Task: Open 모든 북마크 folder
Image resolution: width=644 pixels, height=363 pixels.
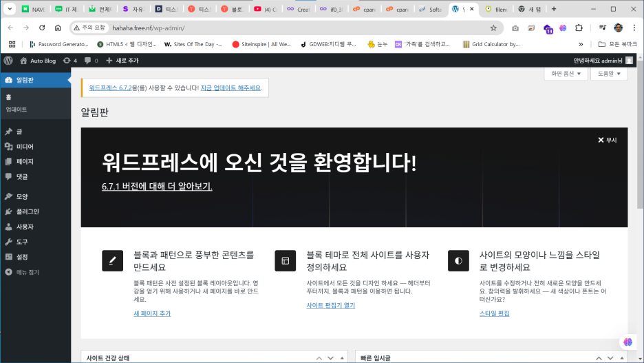Action: pos(618,44)
